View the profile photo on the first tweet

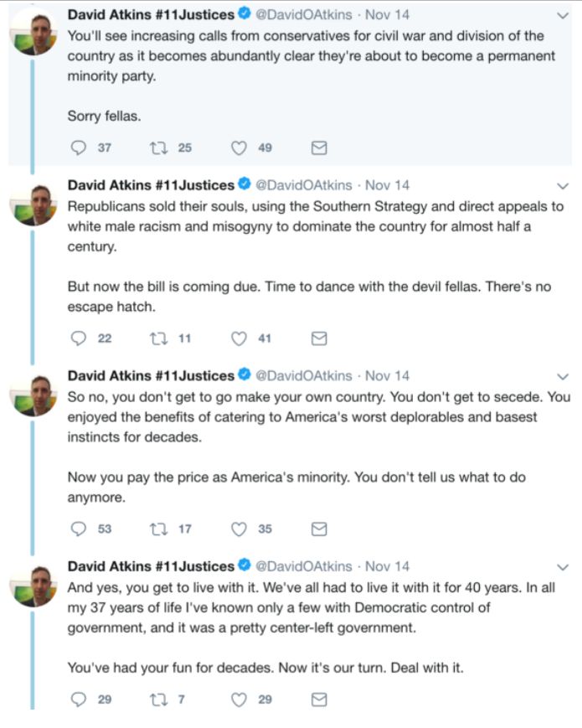tap(33, 34)
